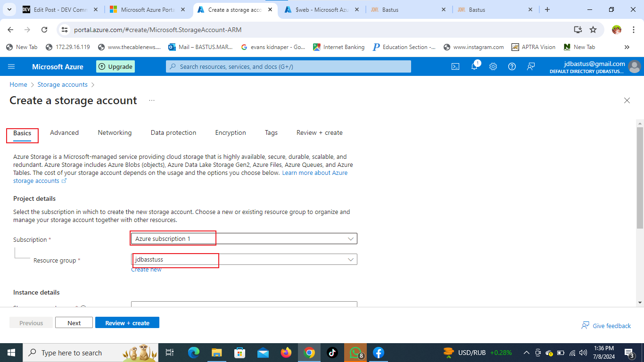
Task: Click the install app icon in address bar
Action: (578, 30)
